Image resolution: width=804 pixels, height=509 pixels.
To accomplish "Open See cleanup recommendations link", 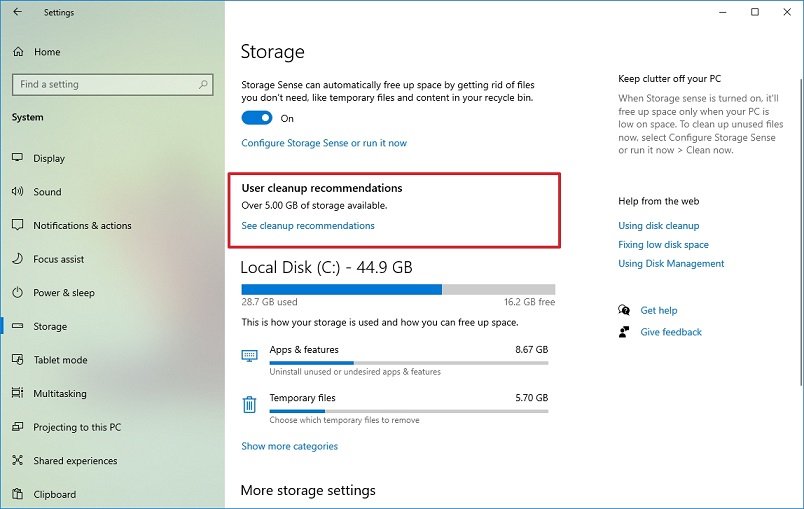I will coord(308,226).
